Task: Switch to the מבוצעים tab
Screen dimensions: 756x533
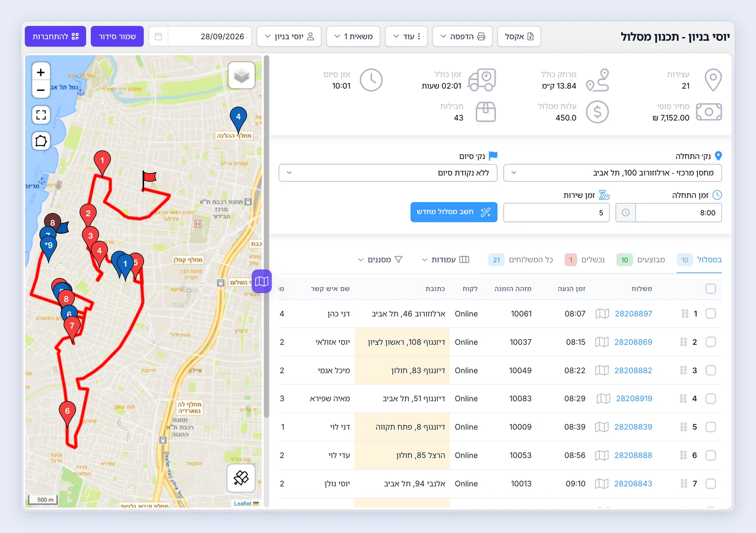Action: coord(641,260)
